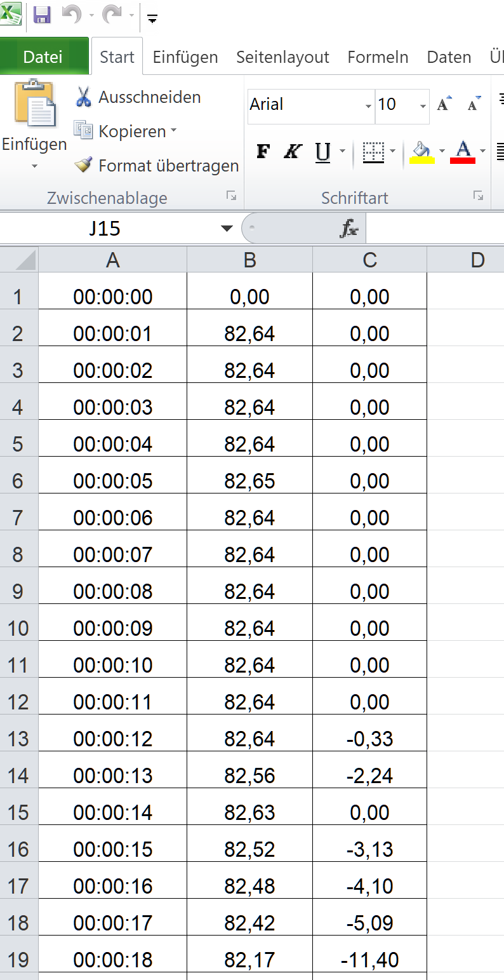Toggle underline formatting (U)
504x980 pixels.
323,152
